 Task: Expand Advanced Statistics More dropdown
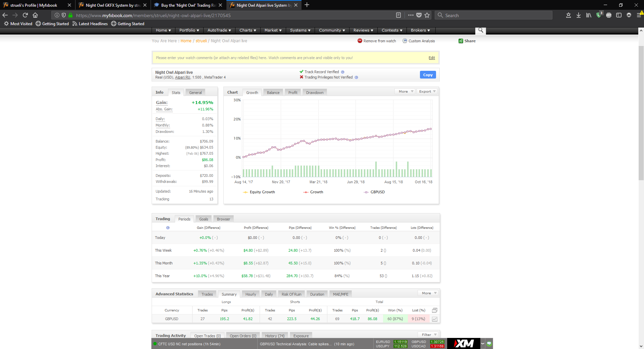pyautogui.click(x=428, y=293)
